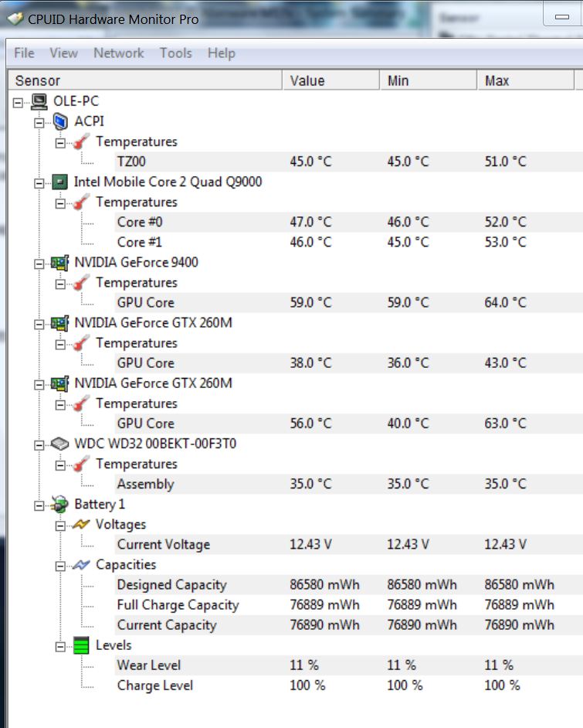Collapse Temperatures under ACPI
The width and height of the screenshot is (583, 728).
[61, 143]
